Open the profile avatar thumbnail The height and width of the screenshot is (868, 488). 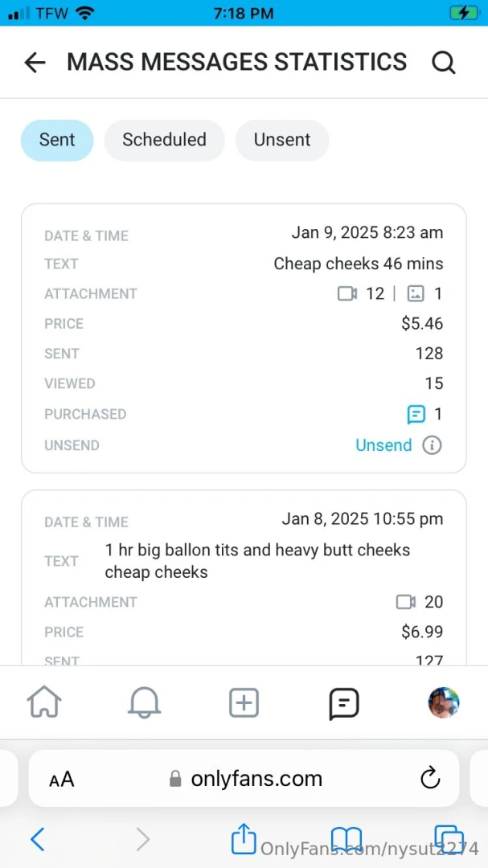[443, 702]
